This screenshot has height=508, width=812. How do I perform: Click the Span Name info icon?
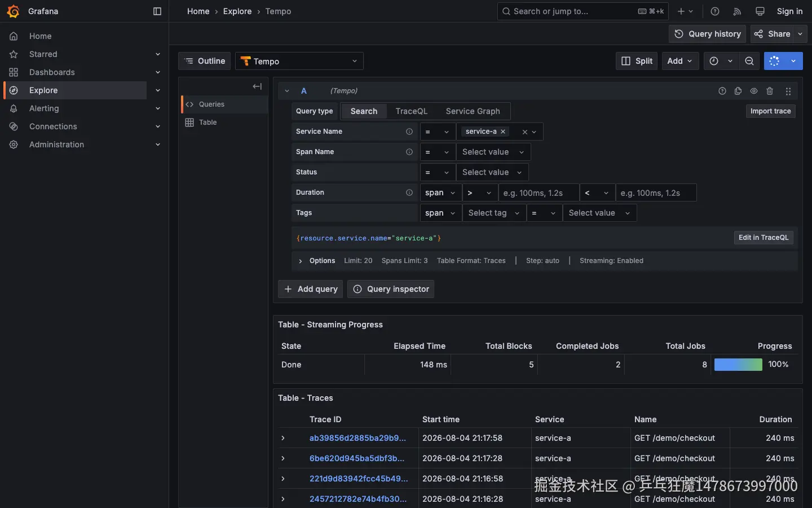pos(409,152)
